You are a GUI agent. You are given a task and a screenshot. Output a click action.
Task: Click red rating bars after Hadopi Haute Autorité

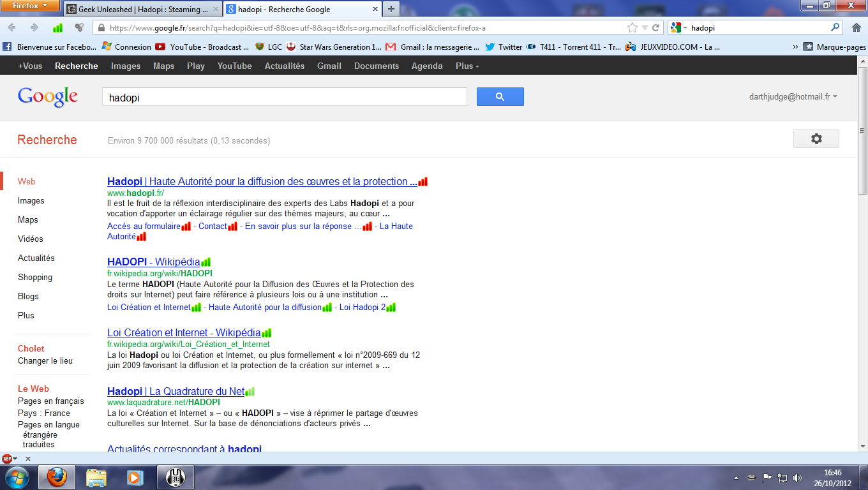pos(423,182)
